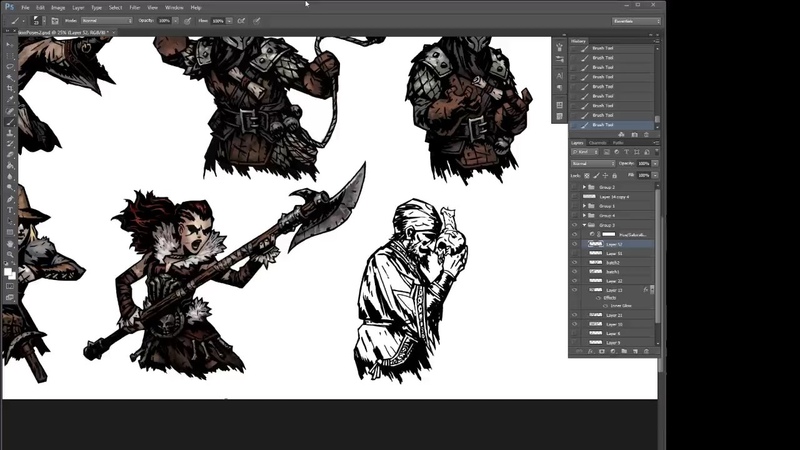Delete layer trash icon in Layers panel
The height and width of the screenshot is (450, 800).
point(646,351)
